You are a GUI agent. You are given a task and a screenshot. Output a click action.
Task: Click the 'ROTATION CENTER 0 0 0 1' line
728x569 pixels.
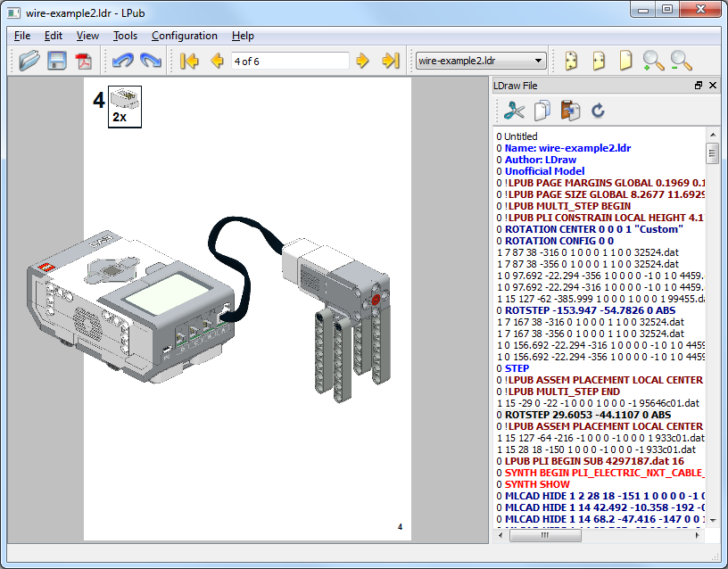[x=590, y=229]
